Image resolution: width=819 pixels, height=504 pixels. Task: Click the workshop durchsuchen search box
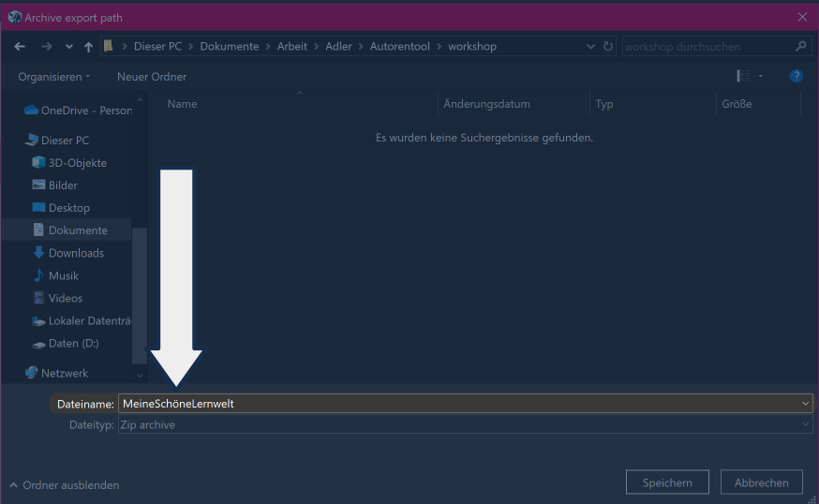point(707,46)
